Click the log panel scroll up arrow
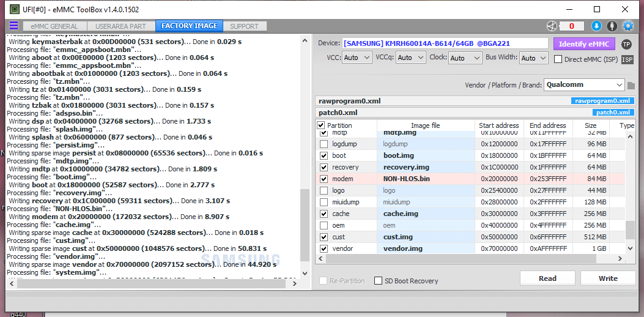This screenshot has height=317, width=644. 305,41
